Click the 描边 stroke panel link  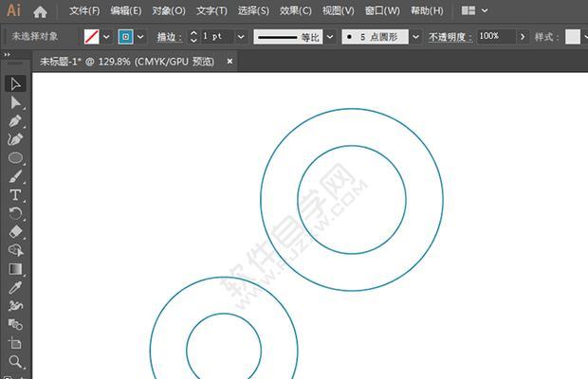click(169, 37)
